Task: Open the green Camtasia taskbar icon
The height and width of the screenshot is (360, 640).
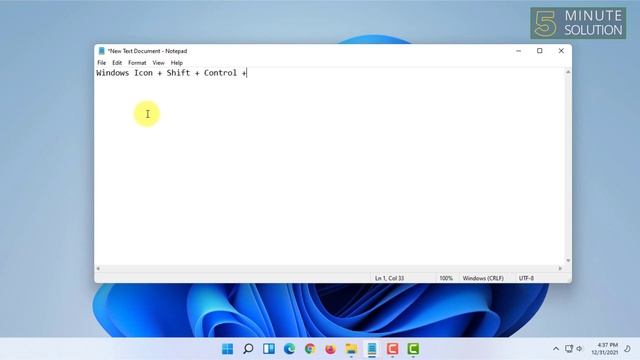Action: coord(413,349)
